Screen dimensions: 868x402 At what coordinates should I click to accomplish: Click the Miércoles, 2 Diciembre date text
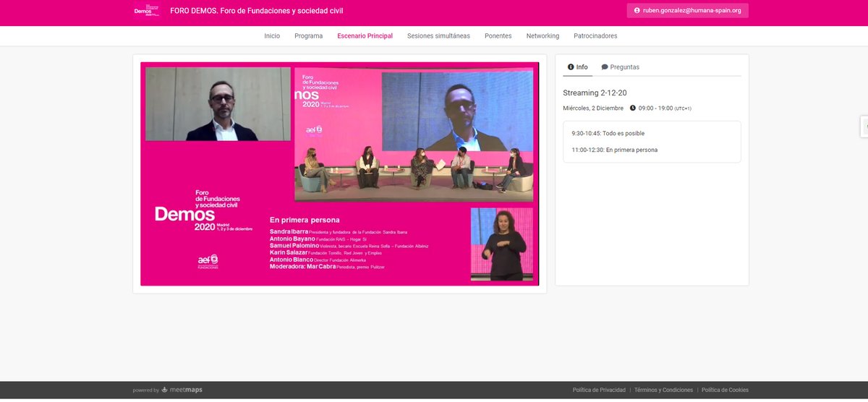point(593,108)
